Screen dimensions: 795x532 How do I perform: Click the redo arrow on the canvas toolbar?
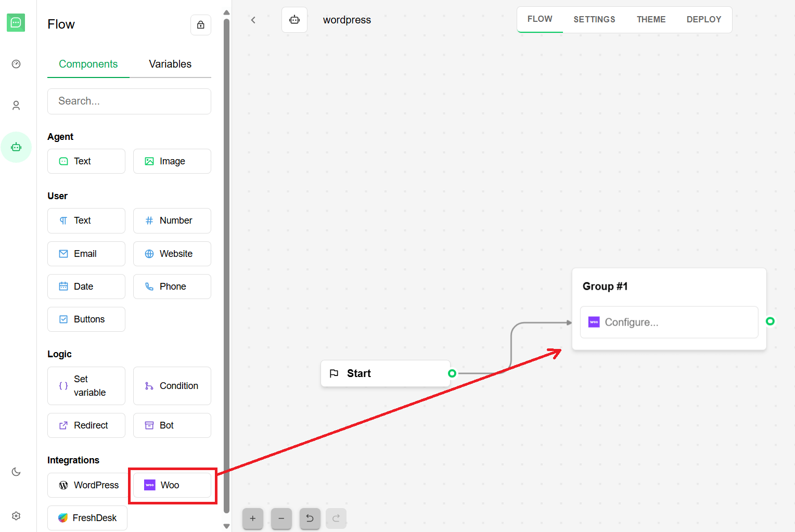pos(336,518)
